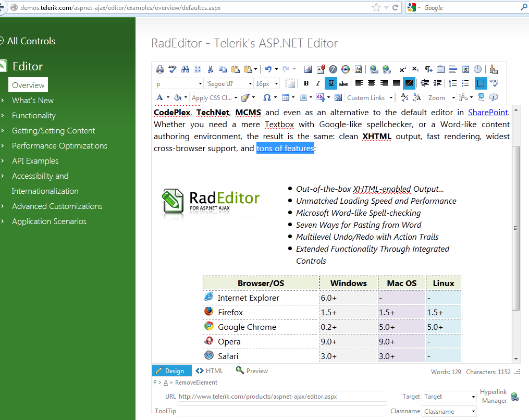Click the 'tons of features' link
The height and width of the screenshot is (420, 529).
(285, 148)
